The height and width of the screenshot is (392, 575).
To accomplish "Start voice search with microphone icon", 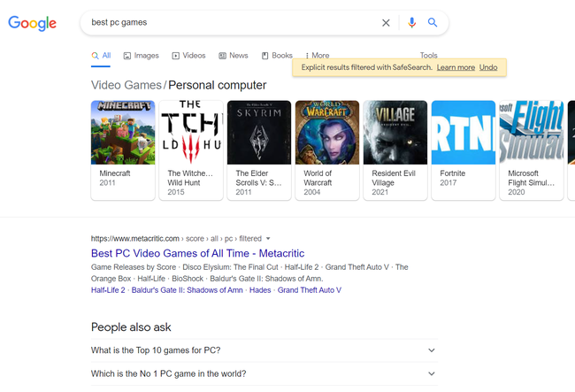I will tap(412, 23).
